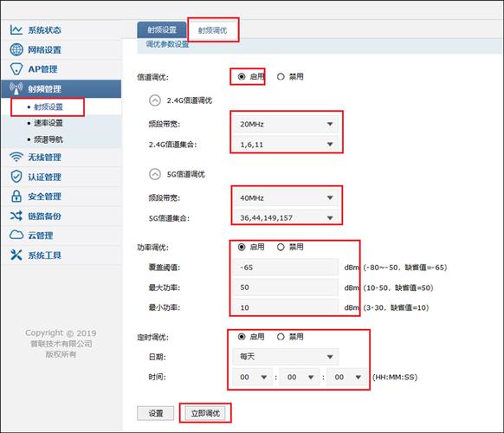Click the 云管理 cloud icon
This screenshot has height=433, width=504.
[16, 235]
